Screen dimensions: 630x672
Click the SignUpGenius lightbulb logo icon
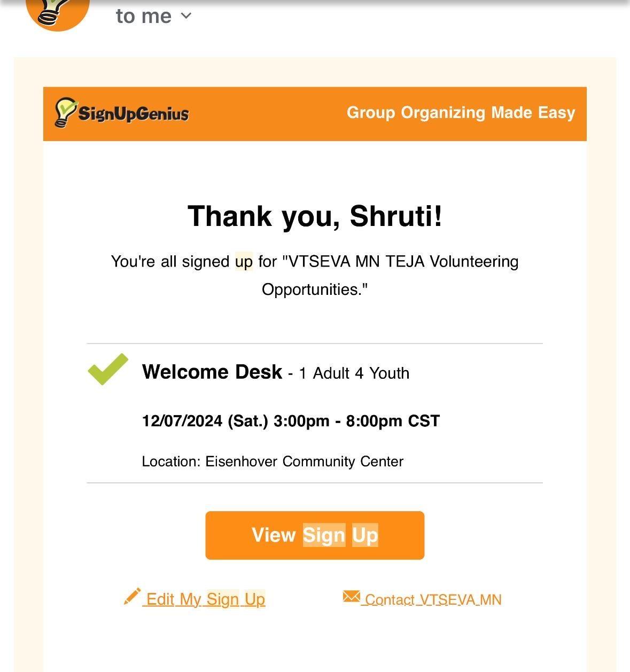tap(66, 112)
